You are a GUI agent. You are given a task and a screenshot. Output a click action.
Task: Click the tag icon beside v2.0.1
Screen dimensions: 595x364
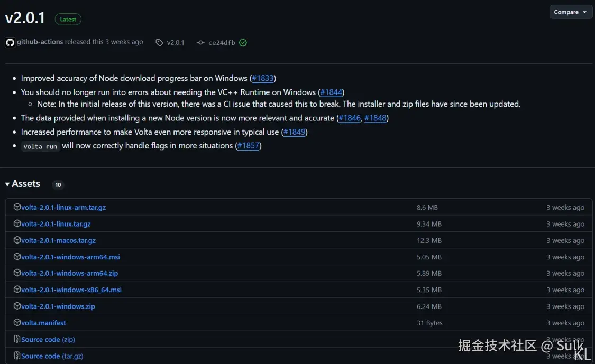159,42
